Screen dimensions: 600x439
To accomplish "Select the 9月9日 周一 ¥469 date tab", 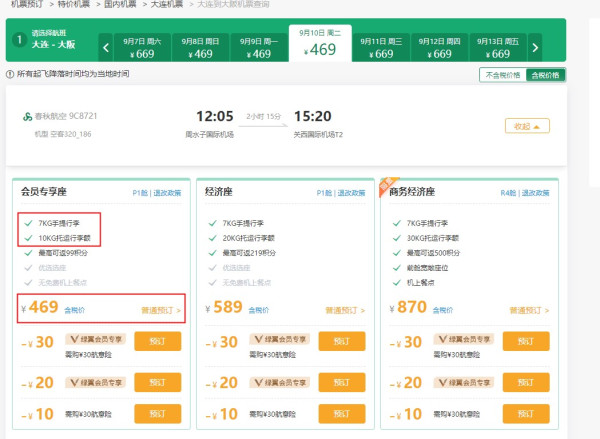I will point(259,47).
